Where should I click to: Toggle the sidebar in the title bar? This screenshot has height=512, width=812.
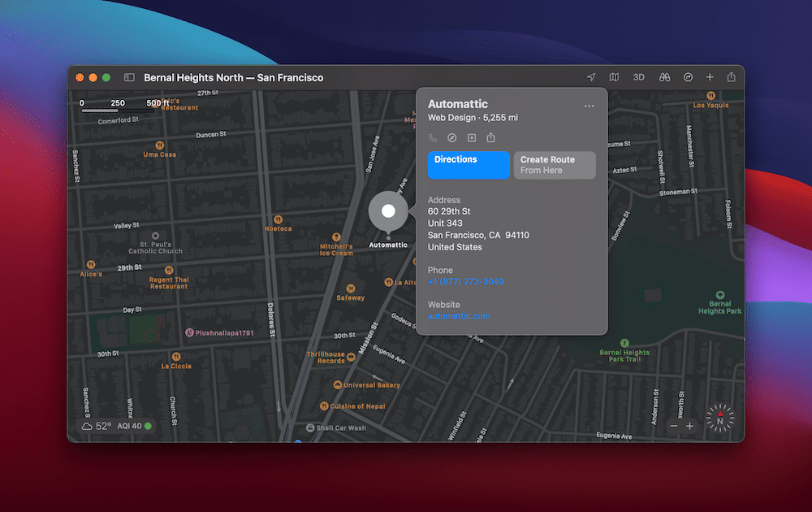(x=129, y=76)
